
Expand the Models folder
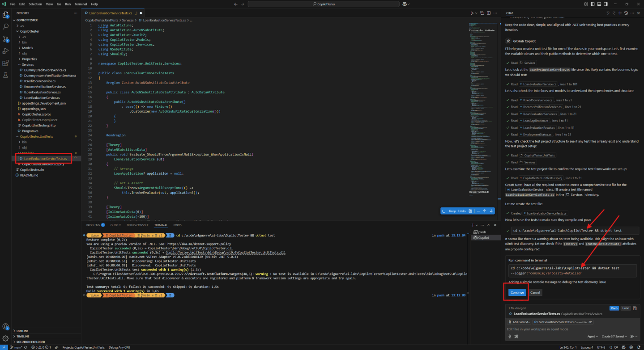(x=28, y=48)
